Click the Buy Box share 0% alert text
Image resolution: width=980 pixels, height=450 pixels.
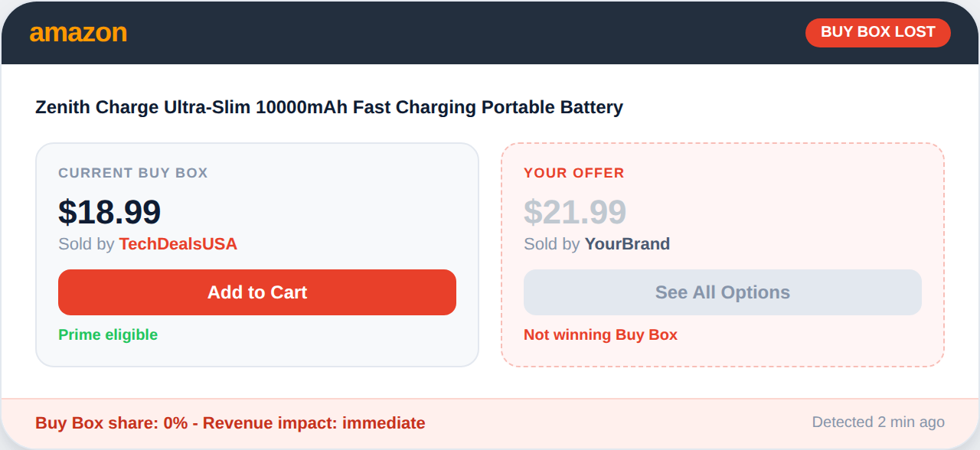[x=112, y=423]
